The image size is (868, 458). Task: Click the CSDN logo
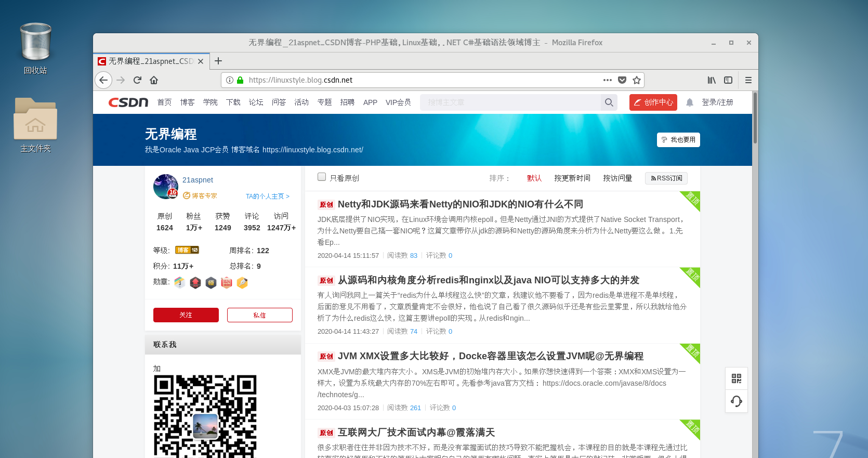128,102
